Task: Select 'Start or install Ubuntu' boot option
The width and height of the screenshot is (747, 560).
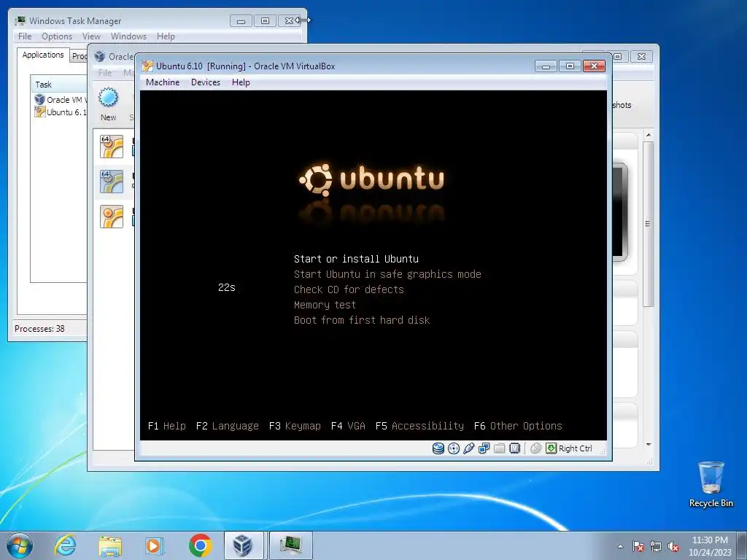Action: coord(356,259)
